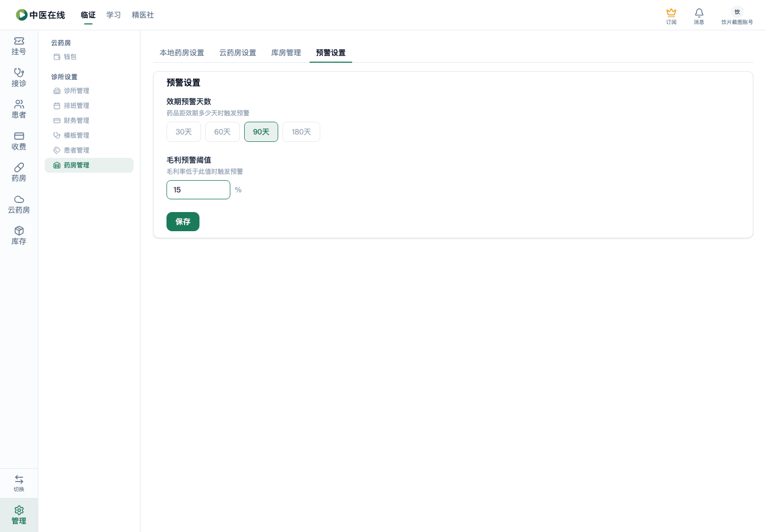Click the 订阅 crown icon
Screen dimensions: 766x532
[x=671, y=12]
